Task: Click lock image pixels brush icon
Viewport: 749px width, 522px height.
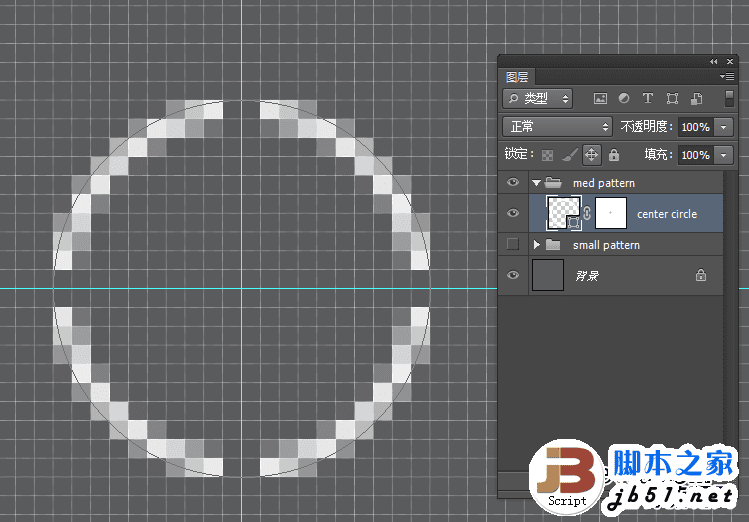Action: [568, 155]
